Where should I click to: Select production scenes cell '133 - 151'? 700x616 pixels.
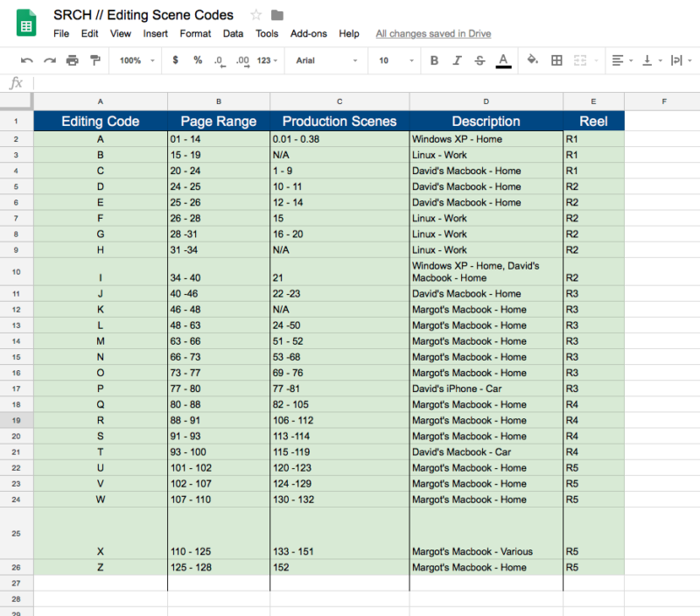coord(339,533)
